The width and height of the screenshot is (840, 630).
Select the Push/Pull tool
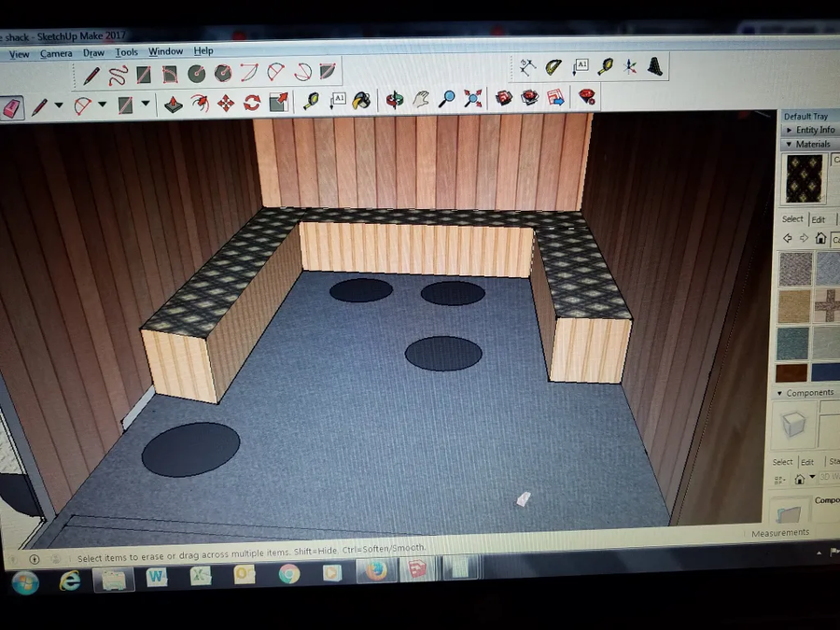pos(173,104)
